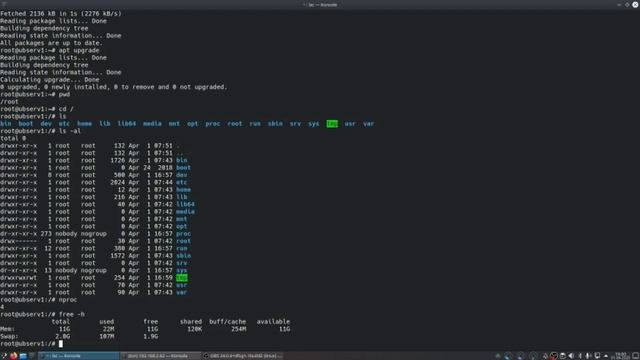This screenshot has height=360, width=640.
Task: Open the clock in the taskbar
Action: coord(620,356)
